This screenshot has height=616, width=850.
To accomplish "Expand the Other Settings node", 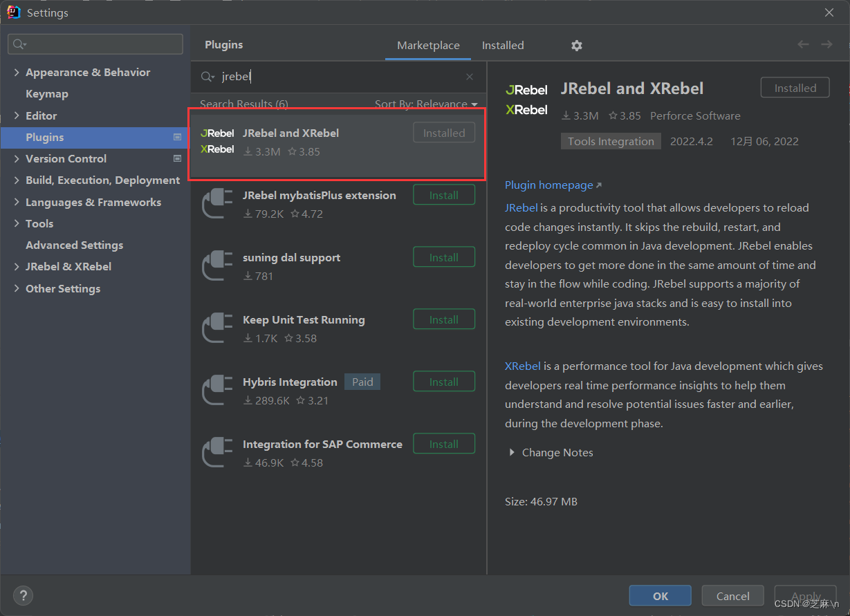I will [x=17, y=288].
